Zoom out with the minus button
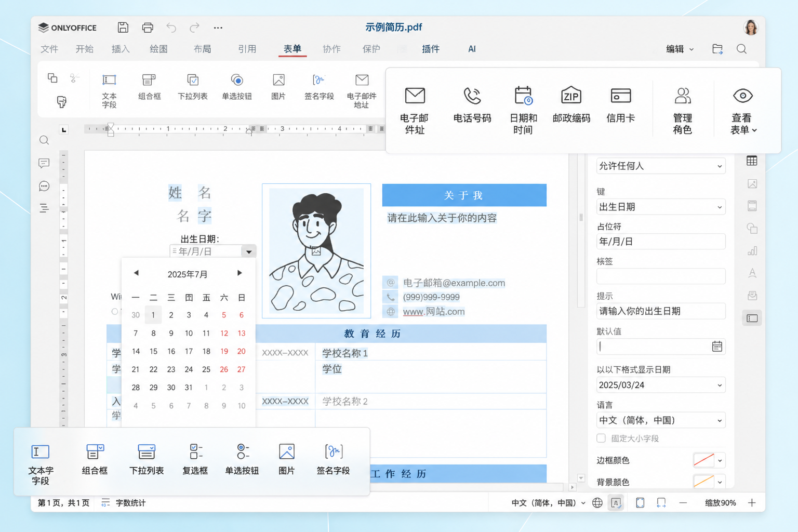Viewport: 798px width, 532px height. click(683, 503)
